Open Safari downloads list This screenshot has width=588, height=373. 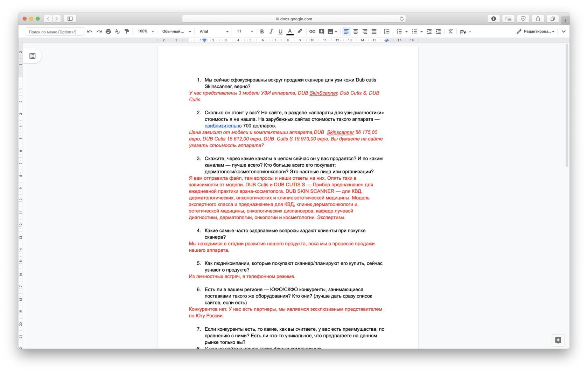(493, 19)
